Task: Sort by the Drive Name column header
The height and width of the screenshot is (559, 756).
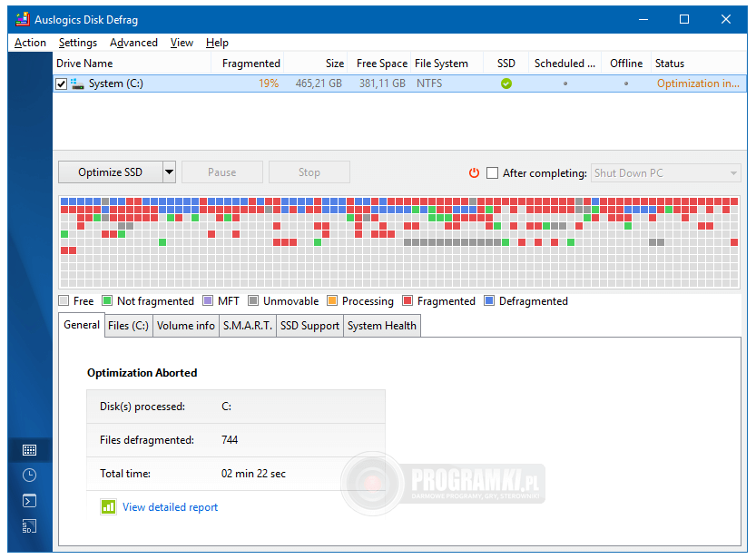Action: click(132, 64)
